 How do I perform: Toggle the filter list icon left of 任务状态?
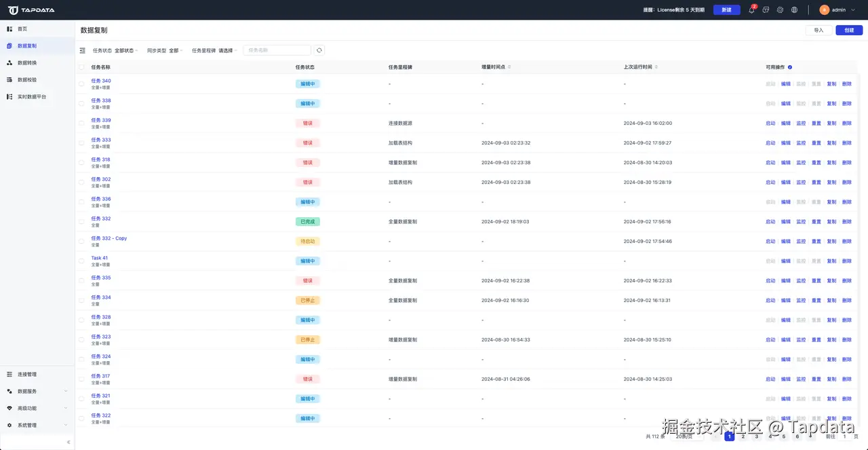[x=83, y=50]
